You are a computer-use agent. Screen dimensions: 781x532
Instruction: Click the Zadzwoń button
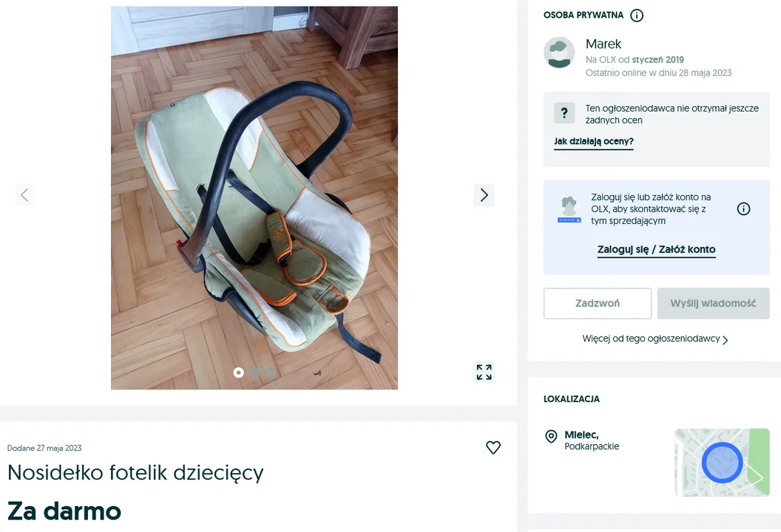pyautogui.click(x=597, y=303)
